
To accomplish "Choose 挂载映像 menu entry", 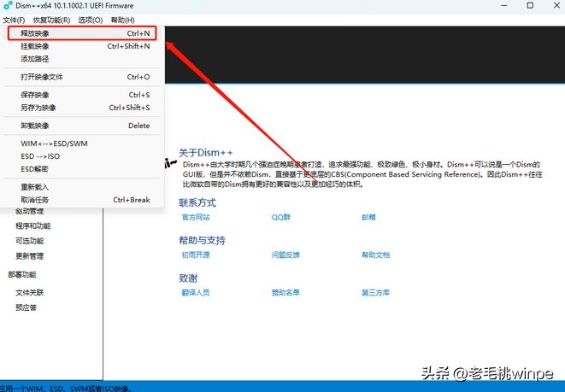I will point(82,46).
